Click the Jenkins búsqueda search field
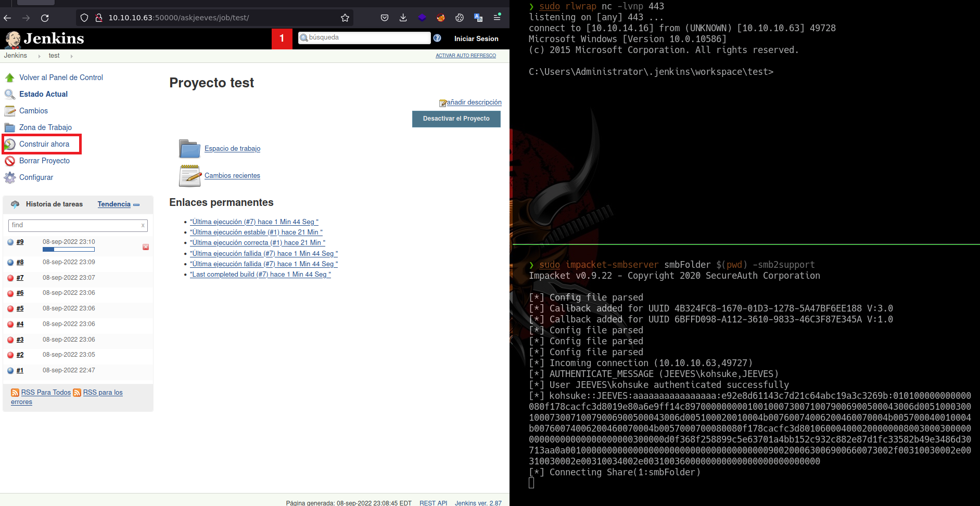Screen dimensions: 980x506 pyautogui.click(x=364, y=38)
